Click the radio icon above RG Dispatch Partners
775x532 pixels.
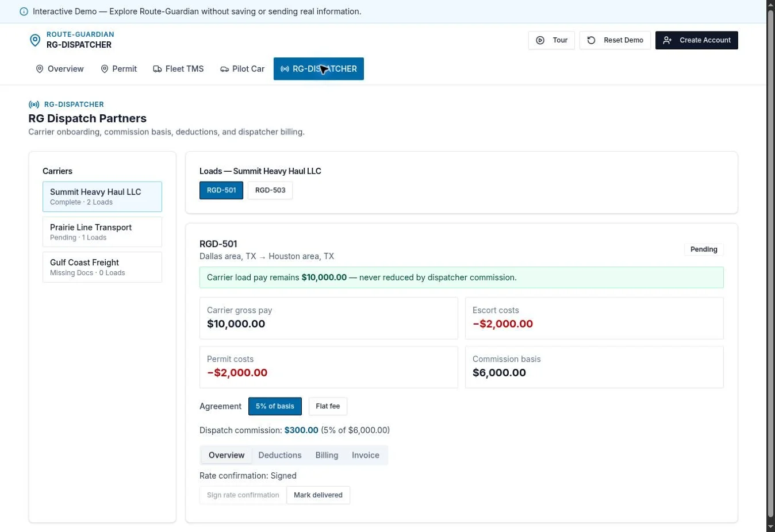click(x=34, y=105)
